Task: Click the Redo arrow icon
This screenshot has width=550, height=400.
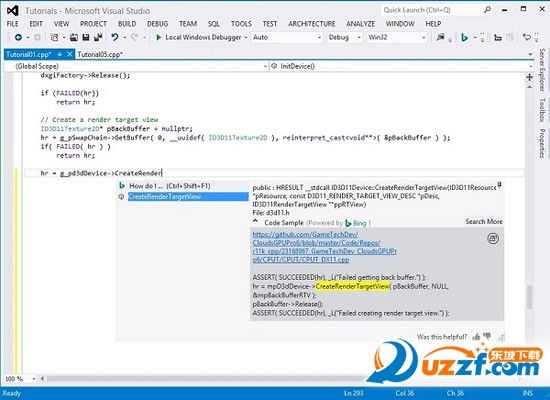Action: (x=134, y=37)
